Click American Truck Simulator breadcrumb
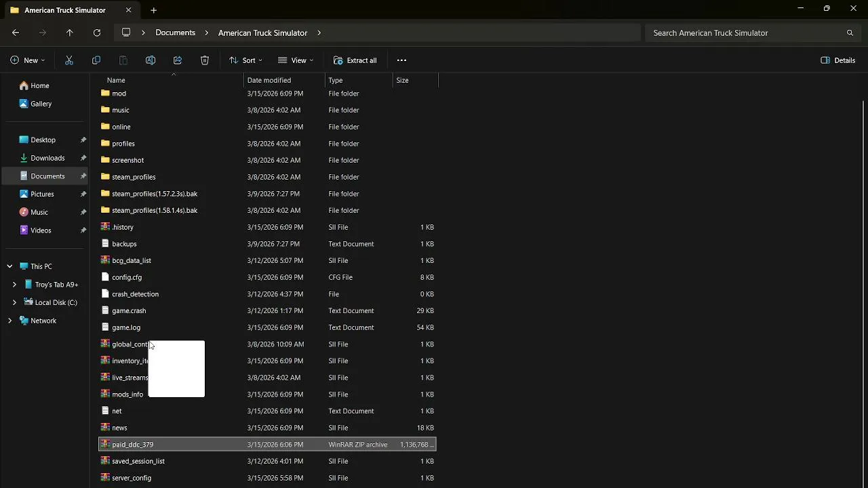868x488 pixels. pos(262,33)
